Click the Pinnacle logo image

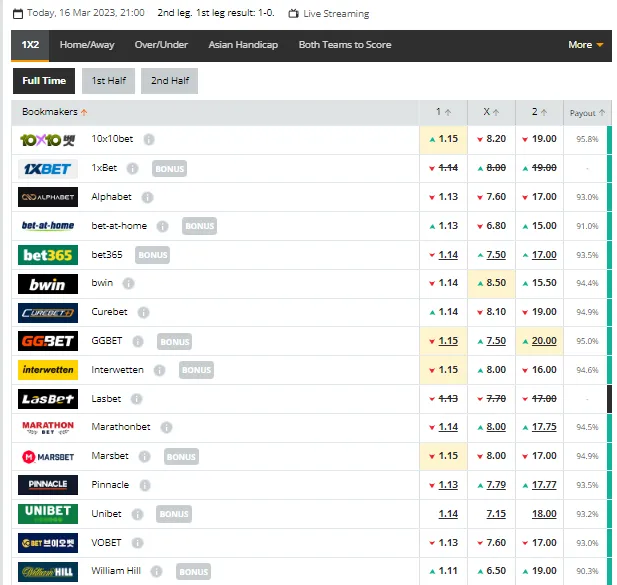click(x=47, y=485)
